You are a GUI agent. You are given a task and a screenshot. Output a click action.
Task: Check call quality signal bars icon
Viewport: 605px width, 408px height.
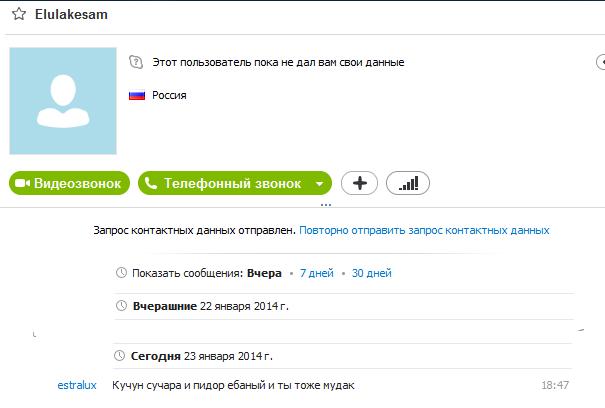[x=408, y=183]
